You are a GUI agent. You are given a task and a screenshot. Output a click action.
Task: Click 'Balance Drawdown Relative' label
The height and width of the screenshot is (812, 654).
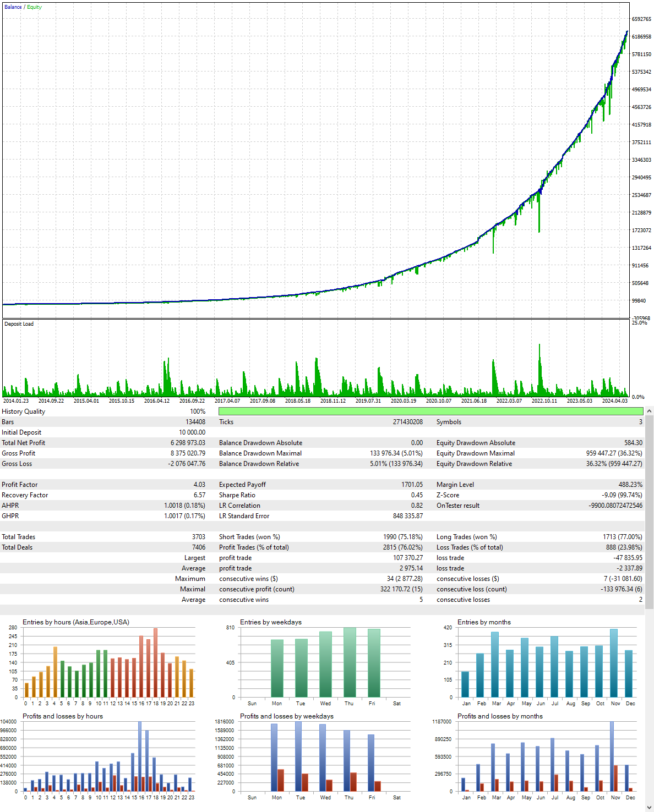[259, 464]
